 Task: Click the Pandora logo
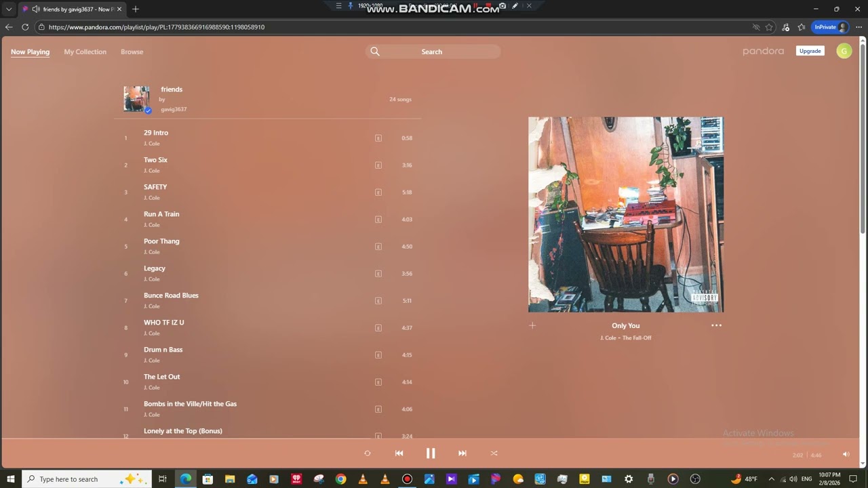(763, 51)
